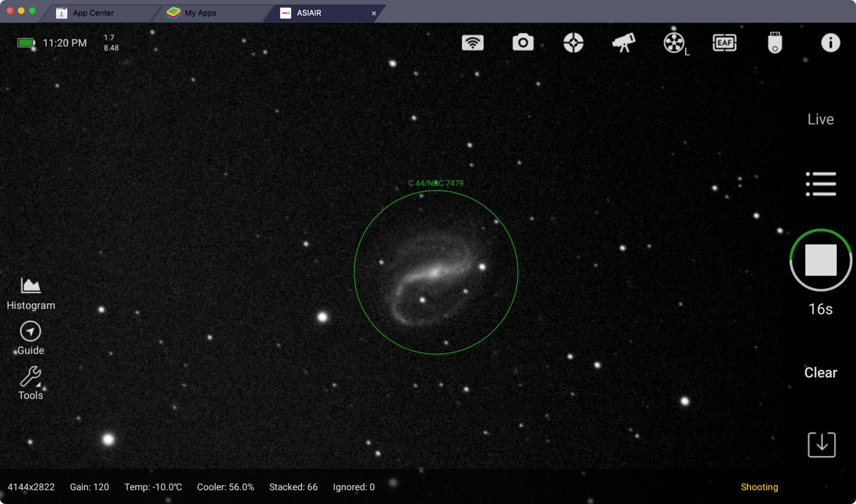Open the guide crosshair settings icon
Viewport: 856px width, 504px height.
pyautogui.click(x=573, y=43)
